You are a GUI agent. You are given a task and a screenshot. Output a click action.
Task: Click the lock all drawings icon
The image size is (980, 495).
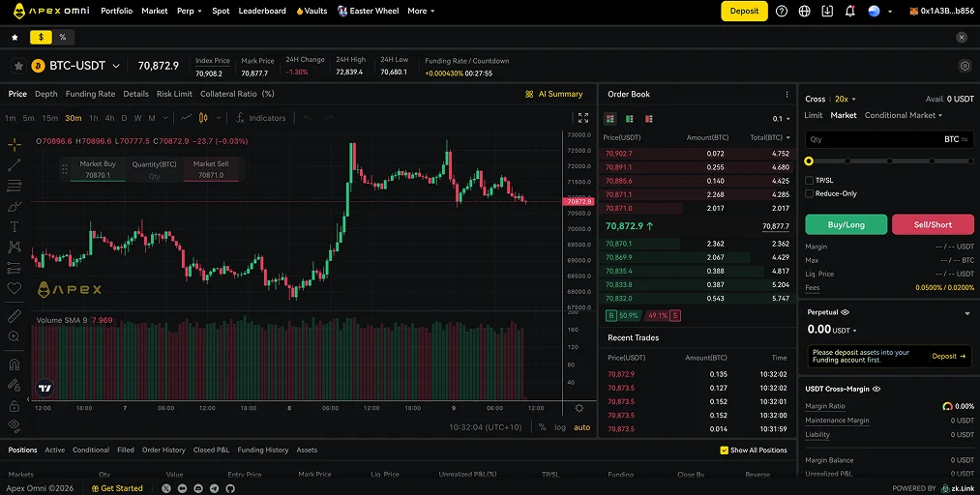click(x=15, y=406)
